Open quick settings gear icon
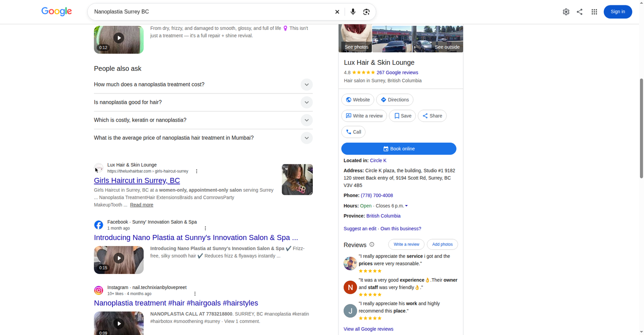The image size is (644, 335). [566, 12]
